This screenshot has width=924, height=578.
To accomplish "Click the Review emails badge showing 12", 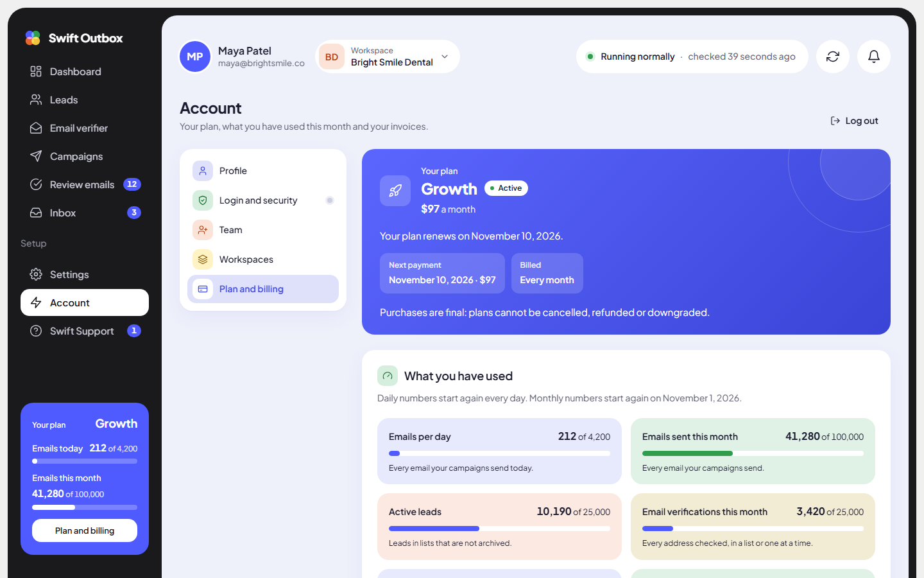I will pos(132,184).
